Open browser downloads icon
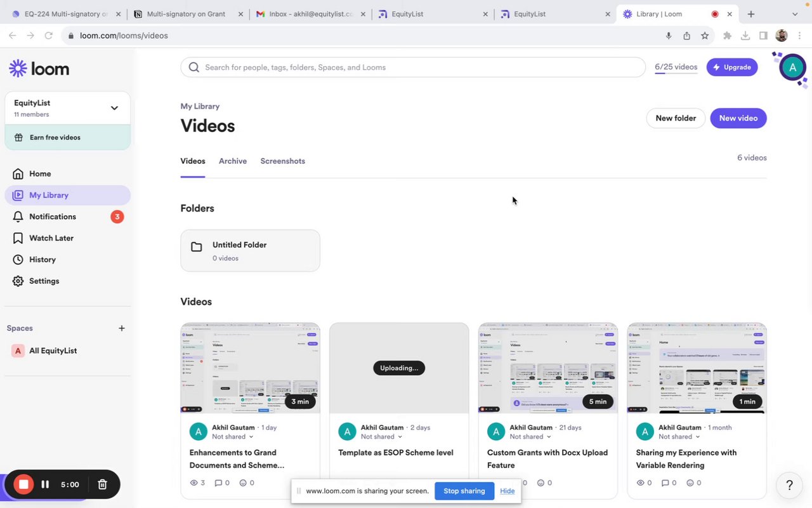The height and width of the screenshot is (508, 812). point(745,36)
